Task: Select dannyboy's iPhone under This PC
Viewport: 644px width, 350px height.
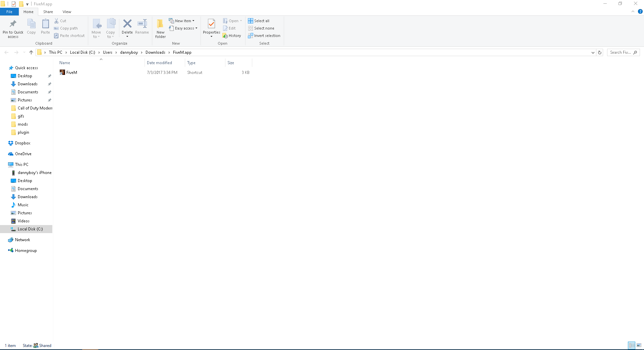Action: [31, 173]
